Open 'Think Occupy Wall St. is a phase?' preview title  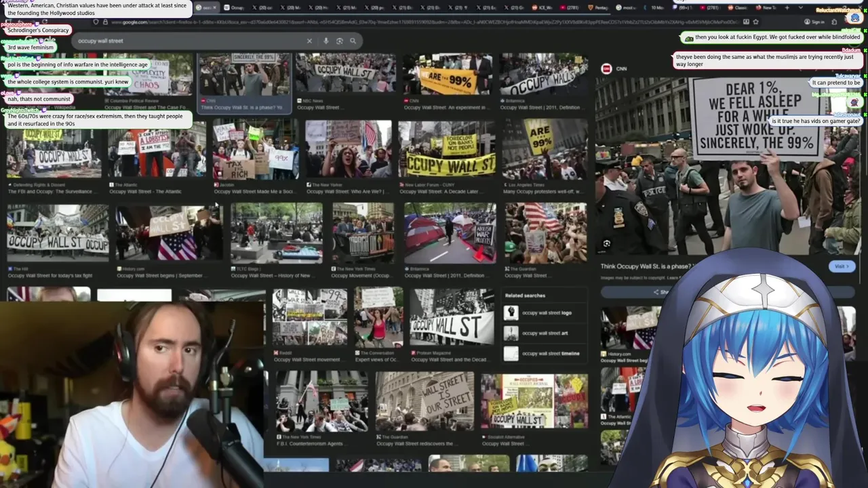click(646, 266)
